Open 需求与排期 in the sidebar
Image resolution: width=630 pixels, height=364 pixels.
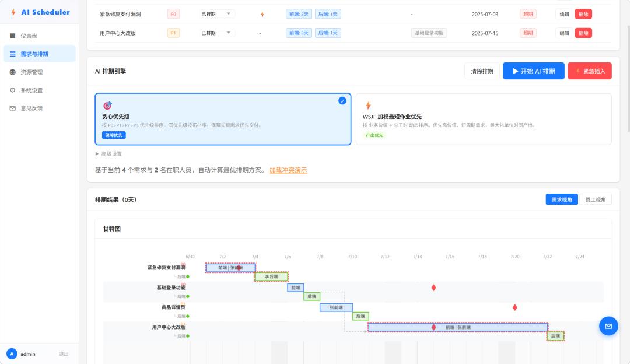tap(40, 54)
